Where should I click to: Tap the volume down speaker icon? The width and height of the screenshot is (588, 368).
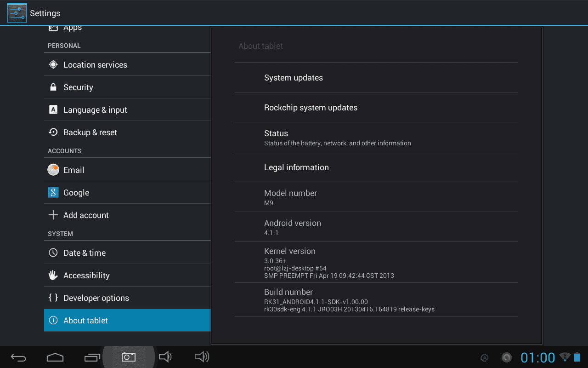(165, 357)
